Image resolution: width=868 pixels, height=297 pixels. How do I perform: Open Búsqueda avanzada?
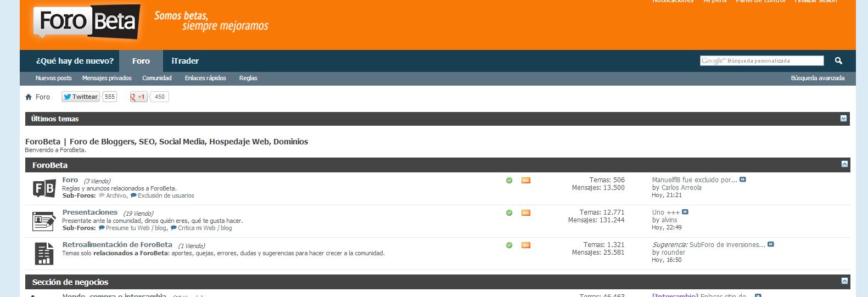click(817, 78)
